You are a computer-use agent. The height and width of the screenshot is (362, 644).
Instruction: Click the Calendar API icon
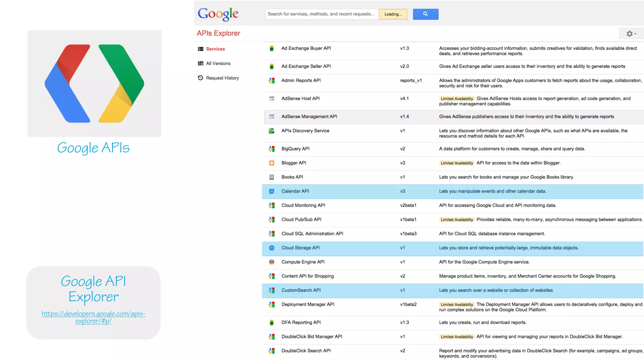(272, 191)
